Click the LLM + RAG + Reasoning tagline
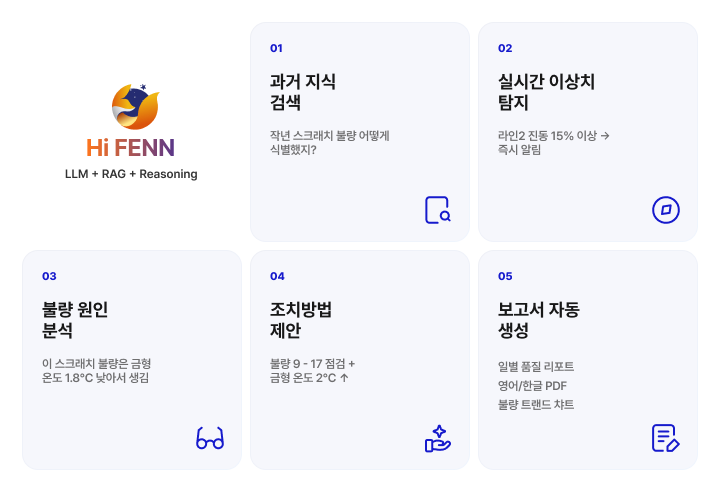The height and width of the screenshot is (492, 720). point(131,174)
